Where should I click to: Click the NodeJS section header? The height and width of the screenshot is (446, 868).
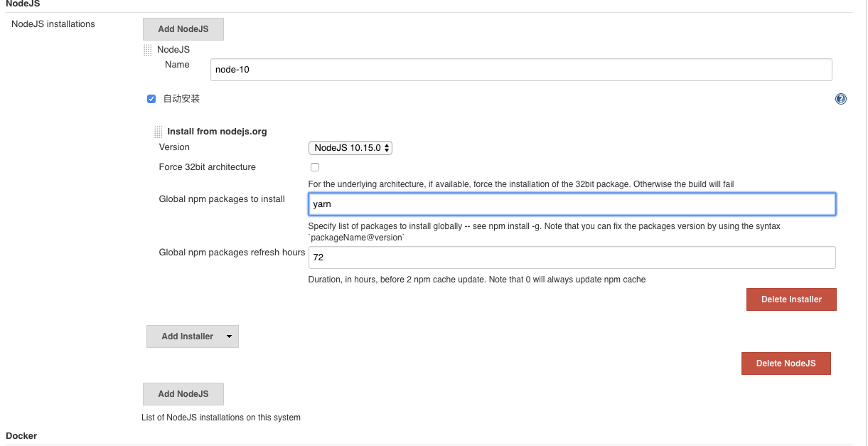pyautogui.click(x=21, y=4)
